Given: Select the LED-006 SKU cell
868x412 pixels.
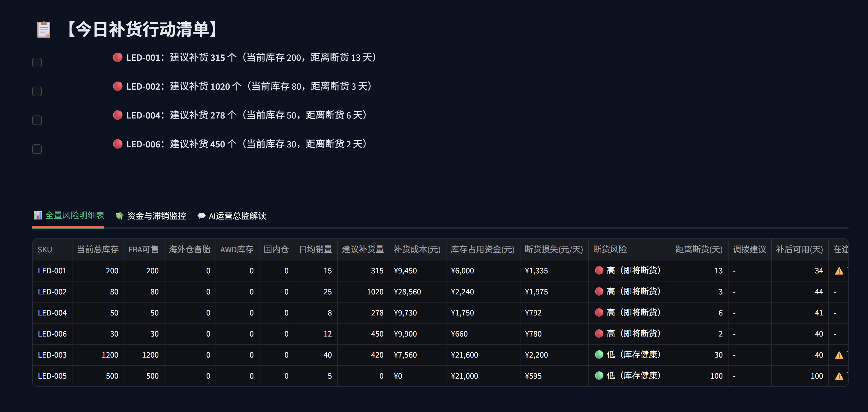Looking at the screenshot, I should click(x=52, y=334).
